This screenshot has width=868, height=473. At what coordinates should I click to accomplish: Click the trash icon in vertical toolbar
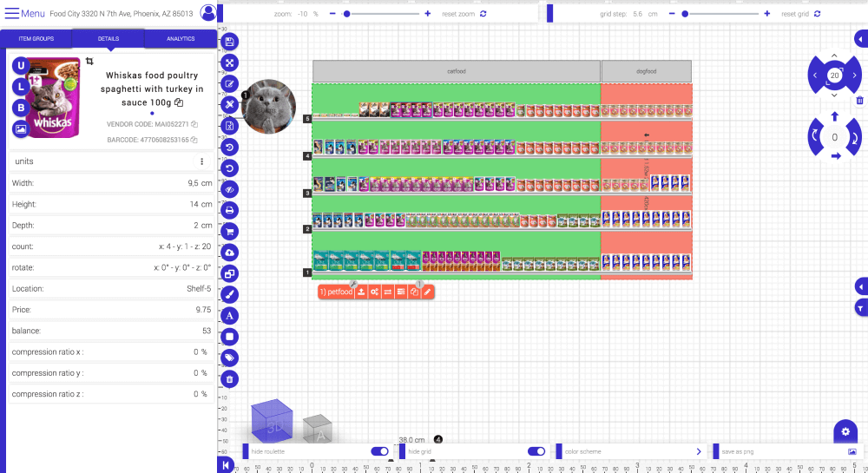pos(230,378)
